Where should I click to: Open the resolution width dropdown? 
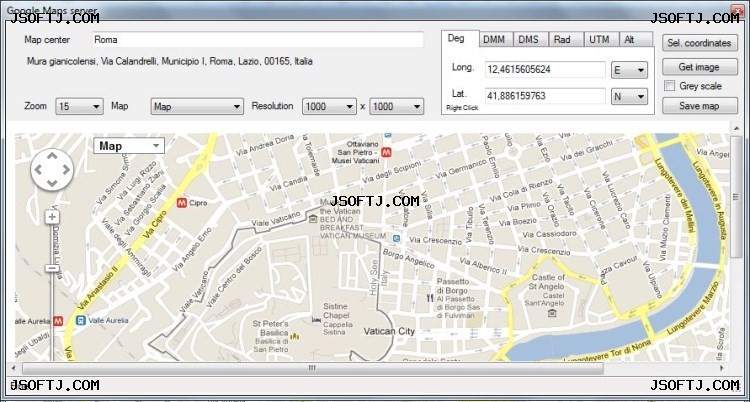click(329, 106)
